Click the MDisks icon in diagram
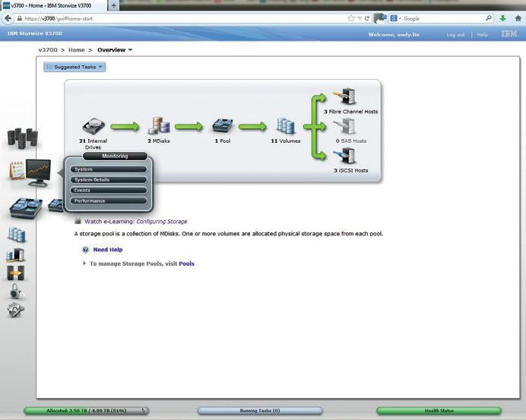 tap(159, 125)
